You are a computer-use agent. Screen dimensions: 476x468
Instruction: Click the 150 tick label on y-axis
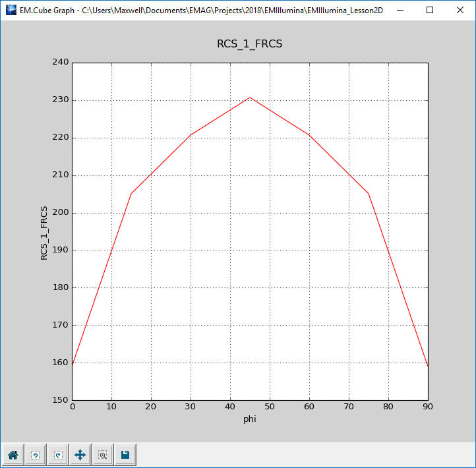pyautogui.click(x=60, y=400)
